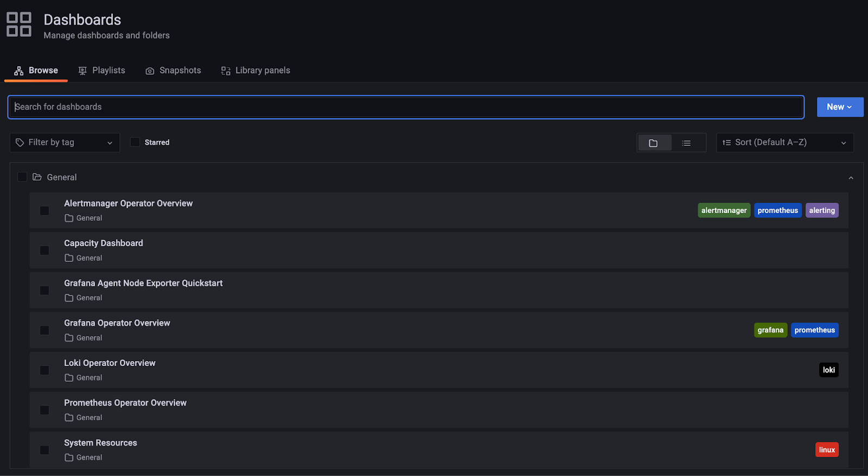Click the Dashboards grid icon in header
This screenshot has width=868, height=476.
pos(19,24)
